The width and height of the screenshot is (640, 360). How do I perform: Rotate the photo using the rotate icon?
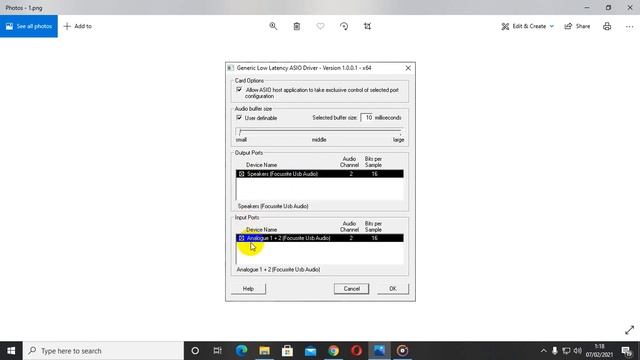(x=344, y=26)
